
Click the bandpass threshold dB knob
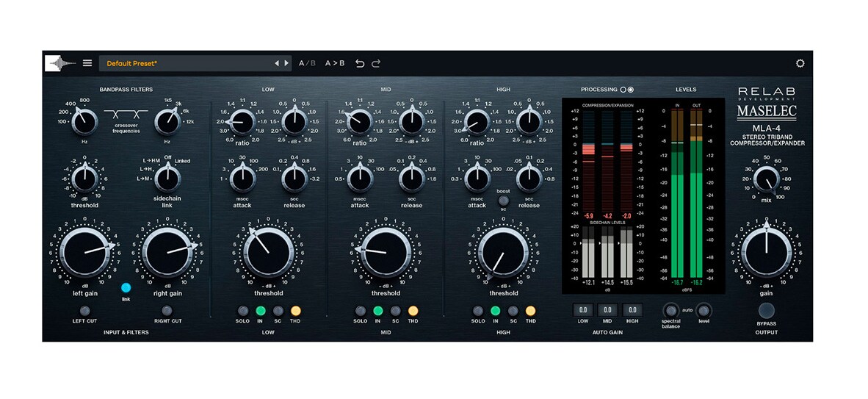pyautogui.click(x=84, y=179)
